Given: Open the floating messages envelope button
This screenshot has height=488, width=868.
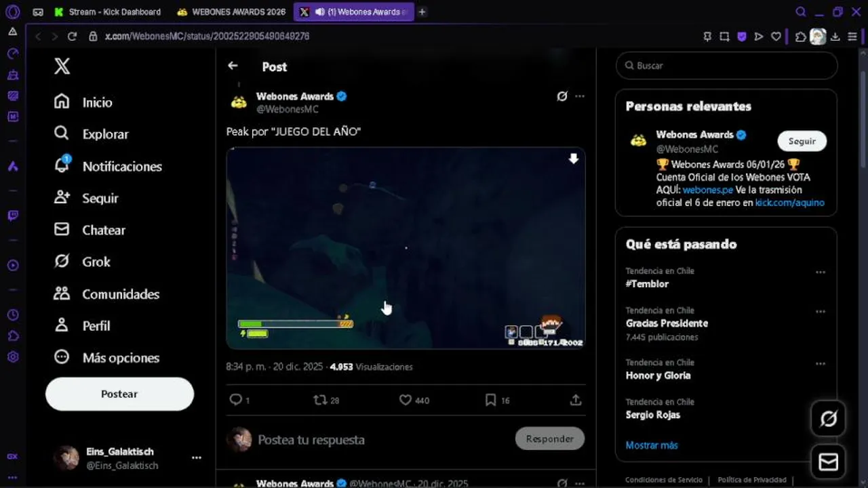Looking at the screenshot, I should [x=828, y=462].
